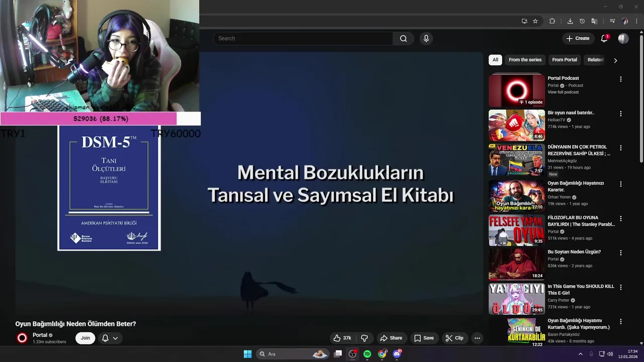Open Chrome three-dot menu
Image resolution: width=644 pixels, height=362 pixels.
[x=636, y=21]
